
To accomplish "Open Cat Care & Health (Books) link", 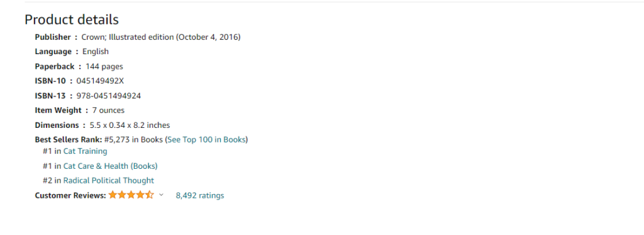I will (x=111, y=166).
